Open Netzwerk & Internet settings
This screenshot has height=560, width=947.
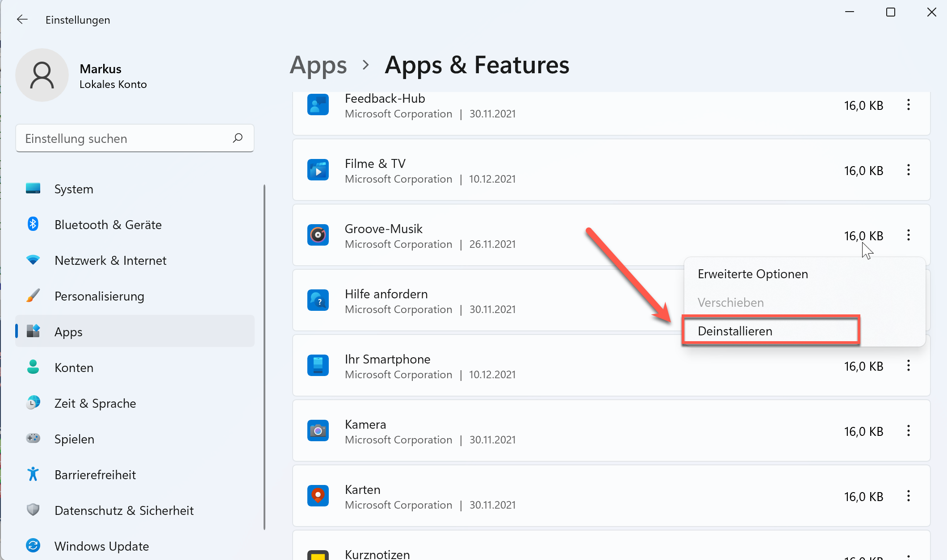(x=135, y=260)
